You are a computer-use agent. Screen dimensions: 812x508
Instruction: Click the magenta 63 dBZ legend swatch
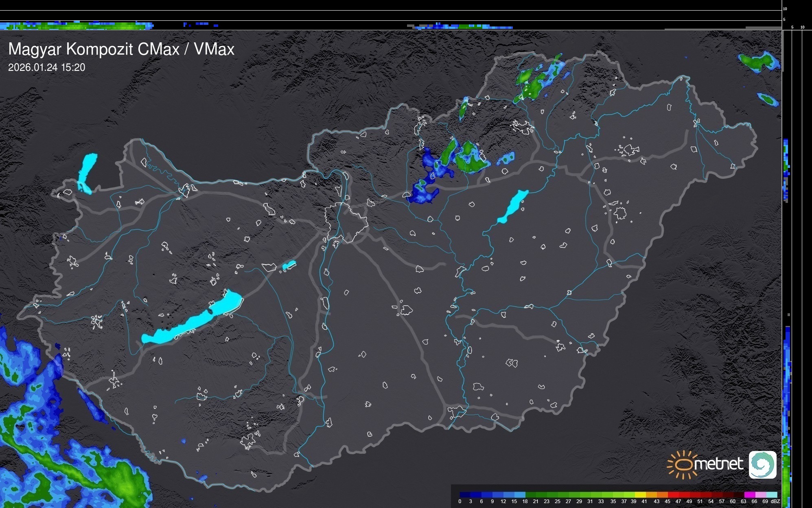(749, 495)
